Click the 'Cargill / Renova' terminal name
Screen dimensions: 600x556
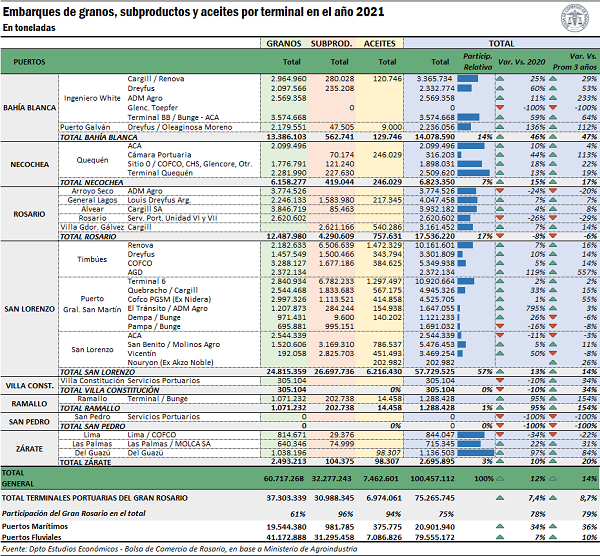click(x=156, y=79)
